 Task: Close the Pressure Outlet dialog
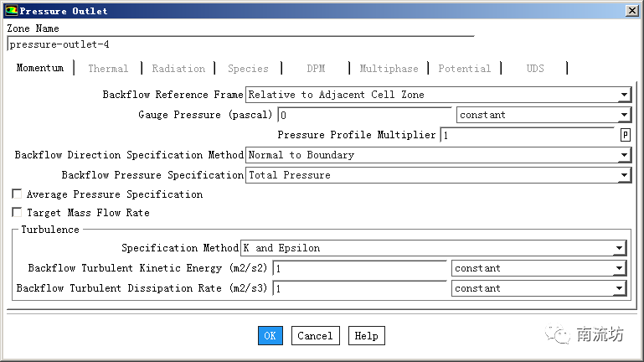click(630, 10)
